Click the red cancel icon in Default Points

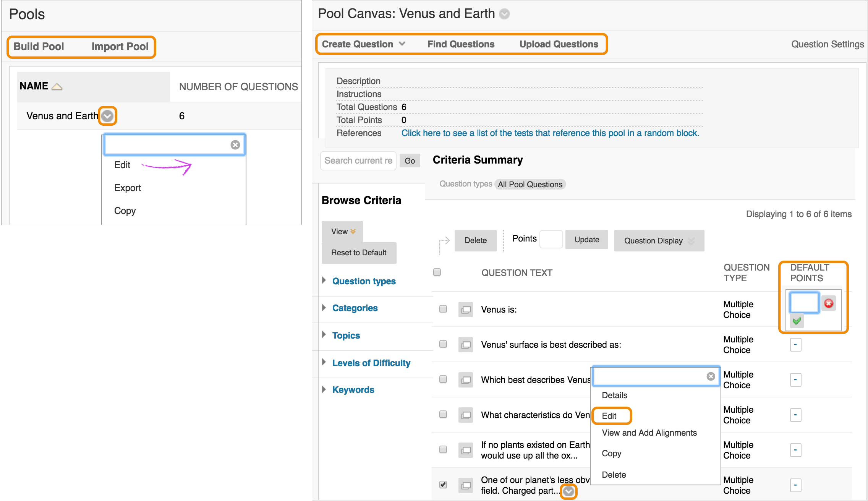pyautogui.click(x=828, y=303)
